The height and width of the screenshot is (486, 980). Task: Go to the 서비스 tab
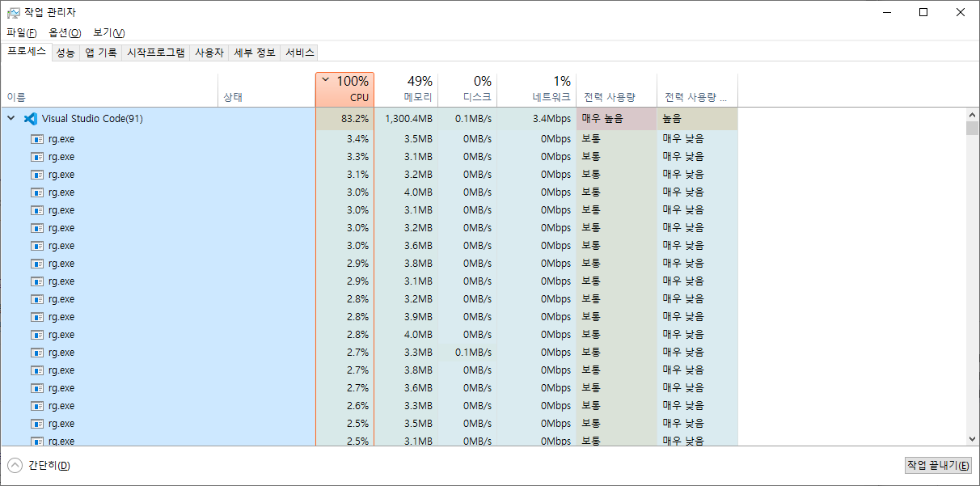pos(299,53)
